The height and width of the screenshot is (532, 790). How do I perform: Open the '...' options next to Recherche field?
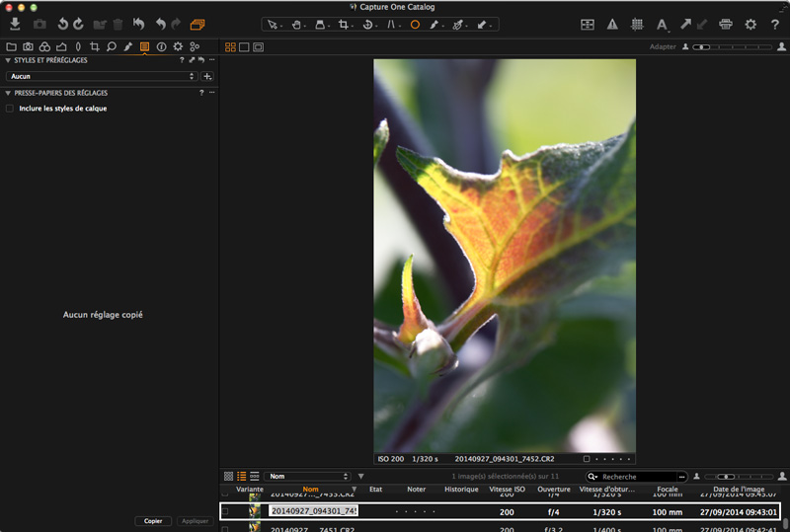681,477
